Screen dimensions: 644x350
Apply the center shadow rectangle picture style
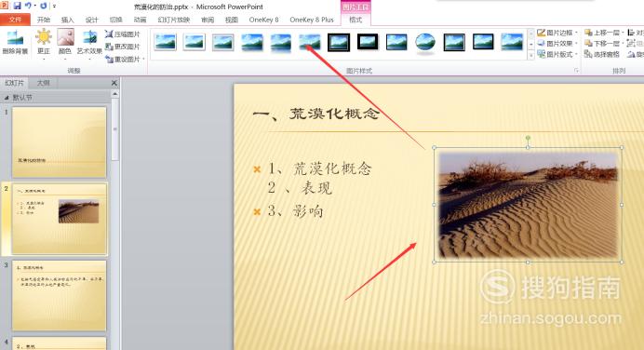click(512, 42)
